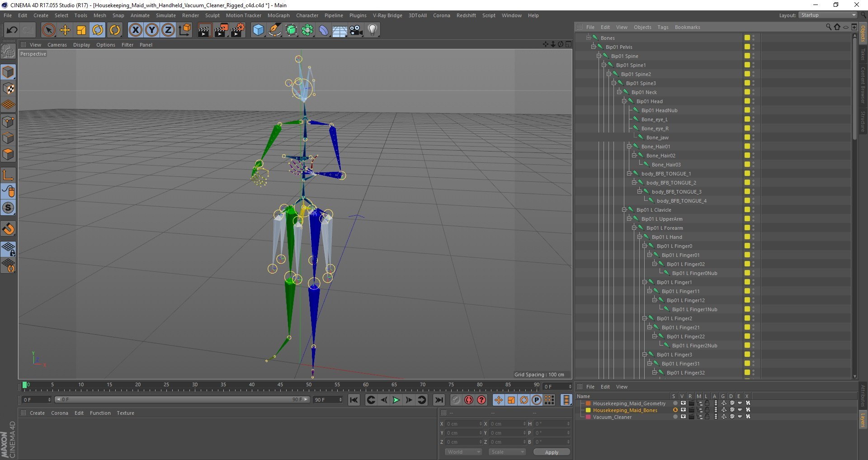Render the active view
The width and height of the screenshot is (868, 460).
204,30
